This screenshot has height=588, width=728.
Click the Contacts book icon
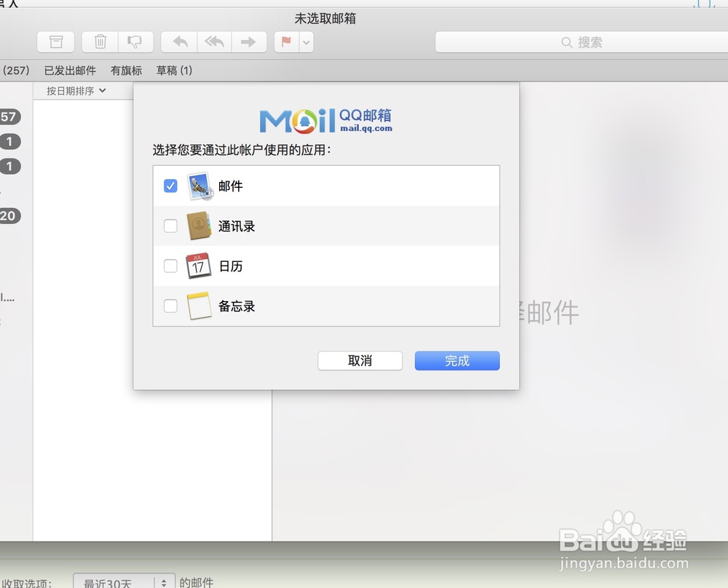point(199,226)
